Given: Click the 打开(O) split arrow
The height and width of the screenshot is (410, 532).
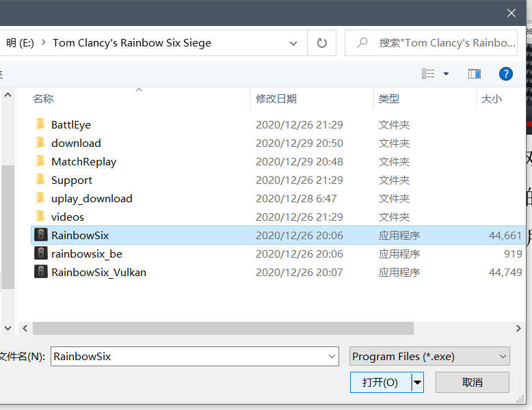Looking at the screenshot, I should pyautogui.click(x=417, y=383).
